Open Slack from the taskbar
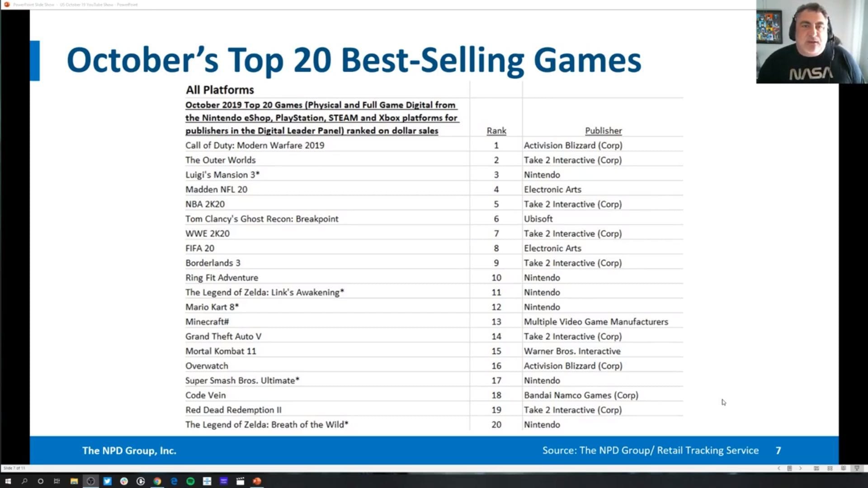Screen dimensions: 868x488 click(x=124, y=481)
